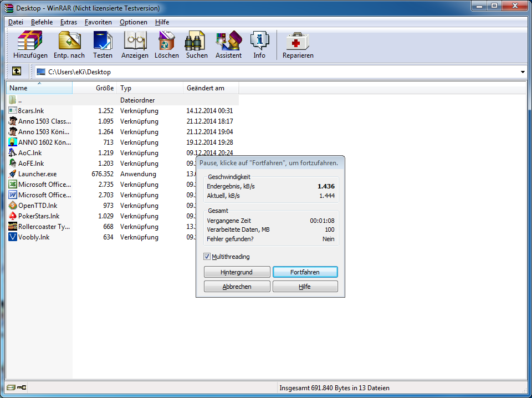Viewport: 532px width, 398px height.
Task: Select the Rollercoaster Ty... shortcut icon
Action: (13, 226)
